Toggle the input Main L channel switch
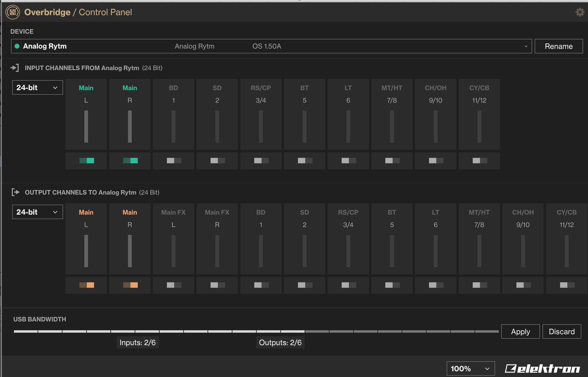This screenshot has height=377, width=588. tap(86, 161)
